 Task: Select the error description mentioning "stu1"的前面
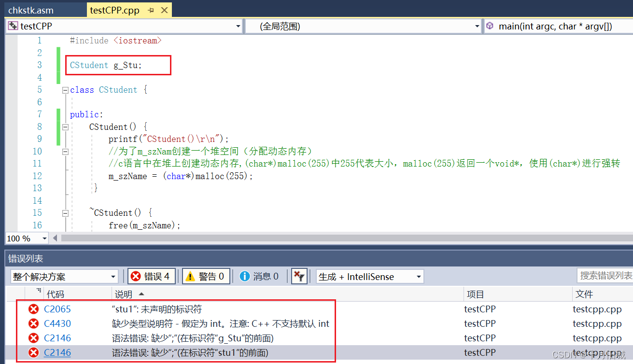(190, 353)
